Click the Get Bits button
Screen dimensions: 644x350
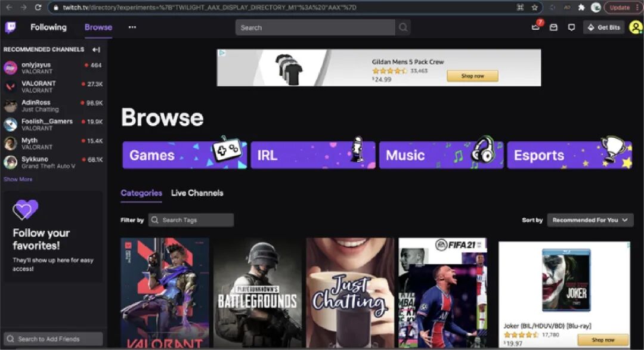click(603, 27)
